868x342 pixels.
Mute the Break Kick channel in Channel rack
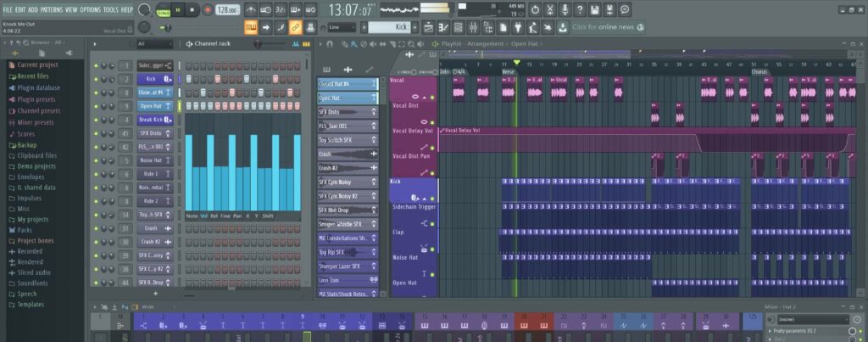point(96,120)
